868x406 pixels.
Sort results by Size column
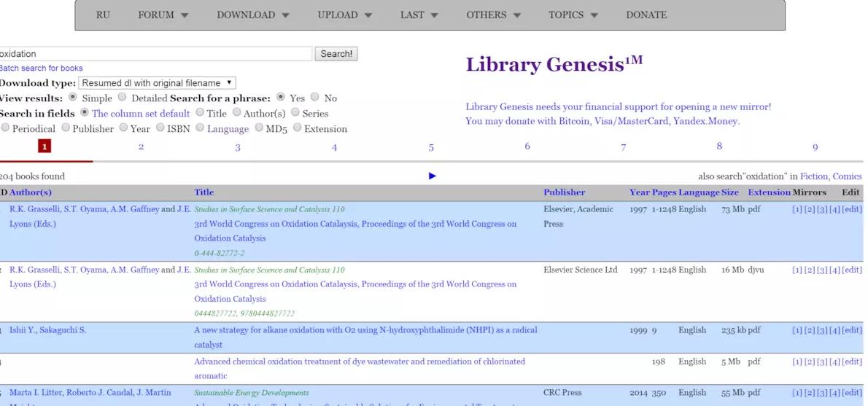[x=730, y=192]
